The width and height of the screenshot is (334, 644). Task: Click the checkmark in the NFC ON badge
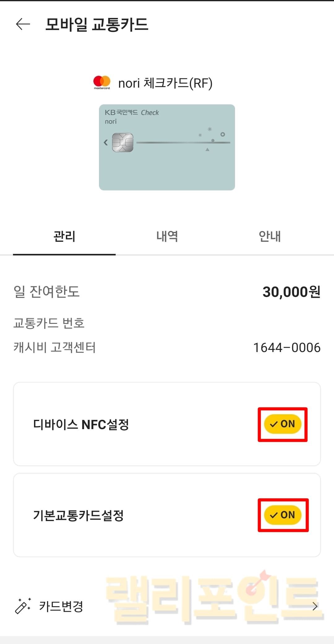point(274,424)
